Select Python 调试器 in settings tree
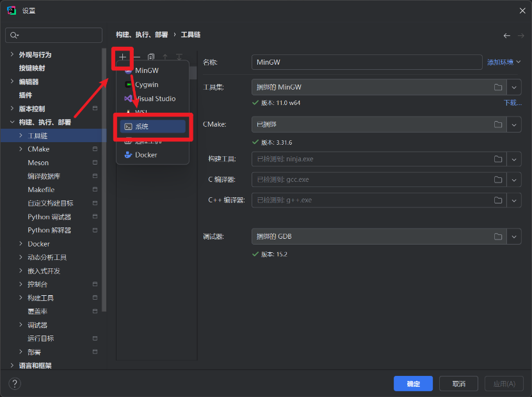This screenshot has width=532, height=397. click(49, 217)
